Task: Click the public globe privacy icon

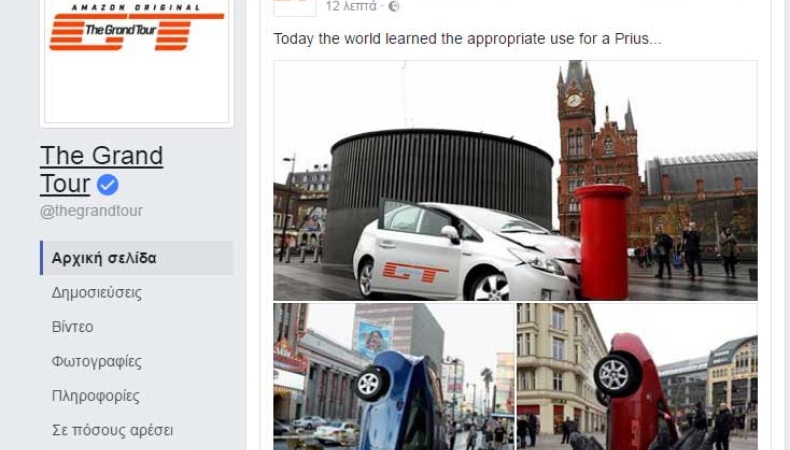Action: [x=393, y=6]
